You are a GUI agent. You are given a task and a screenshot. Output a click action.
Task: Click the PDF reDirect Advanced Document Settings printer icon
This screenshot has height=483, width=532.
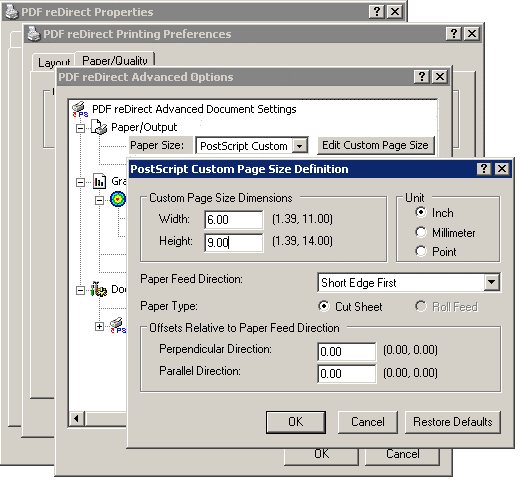click(x=80, y=109)
